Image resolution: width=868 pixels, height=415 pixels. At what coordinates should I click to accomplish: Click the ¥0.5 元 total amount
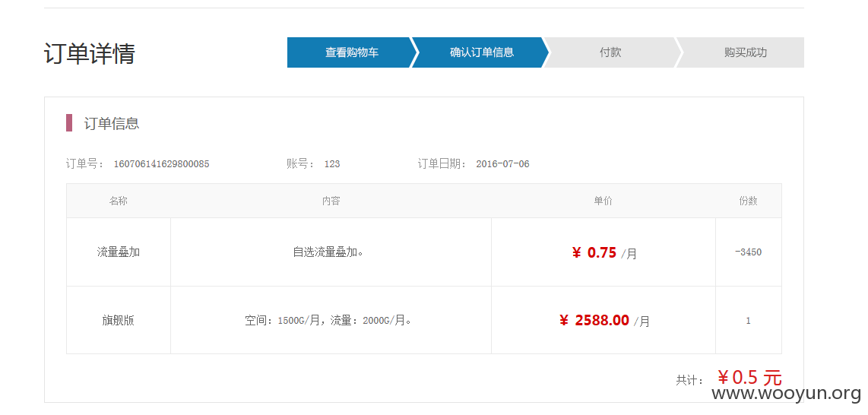(749, 378)
